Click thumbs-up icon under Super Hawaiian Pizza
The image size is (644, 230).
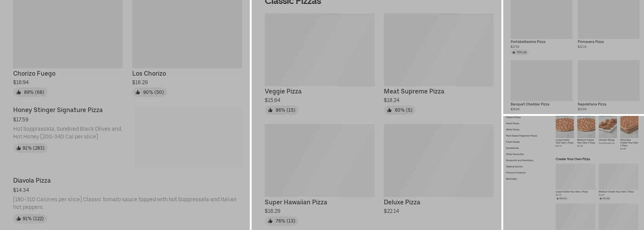click(270, 221)
